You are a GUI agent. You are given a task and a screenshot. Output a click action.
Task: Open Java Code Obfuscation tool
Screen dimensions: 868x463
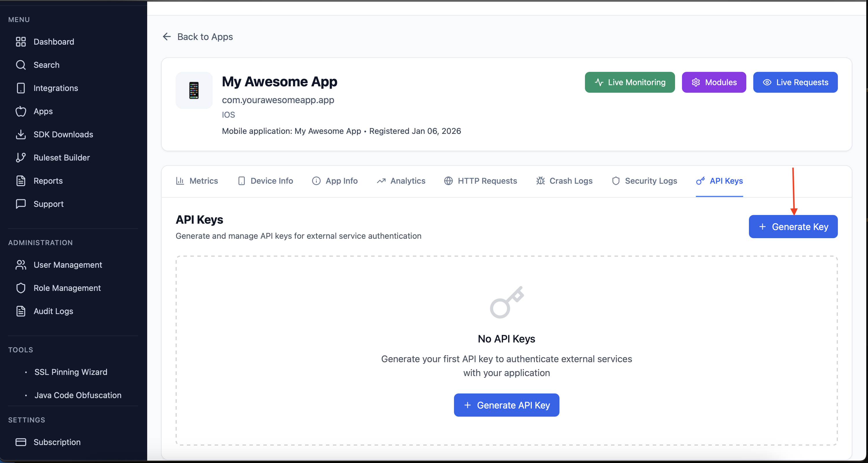coord(78,395)
